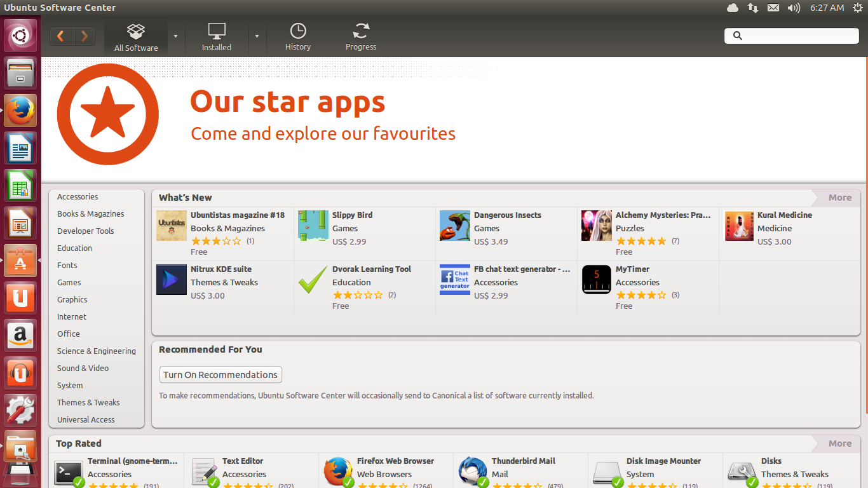Open the Progress view

click(361, 37)
